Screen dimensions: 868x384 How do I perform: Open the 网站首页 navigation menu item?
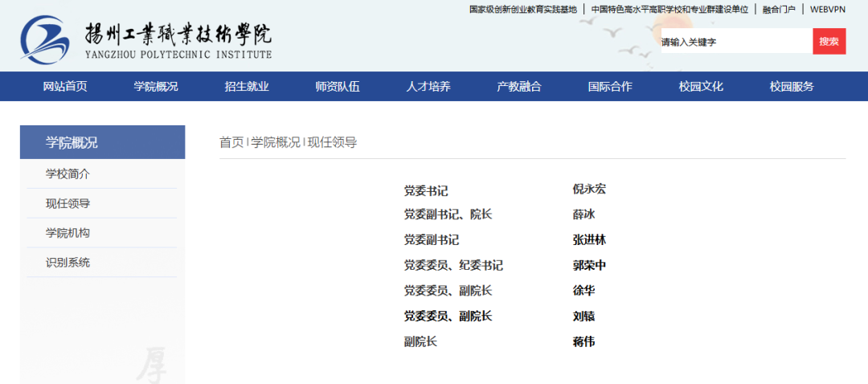point(65,87)
